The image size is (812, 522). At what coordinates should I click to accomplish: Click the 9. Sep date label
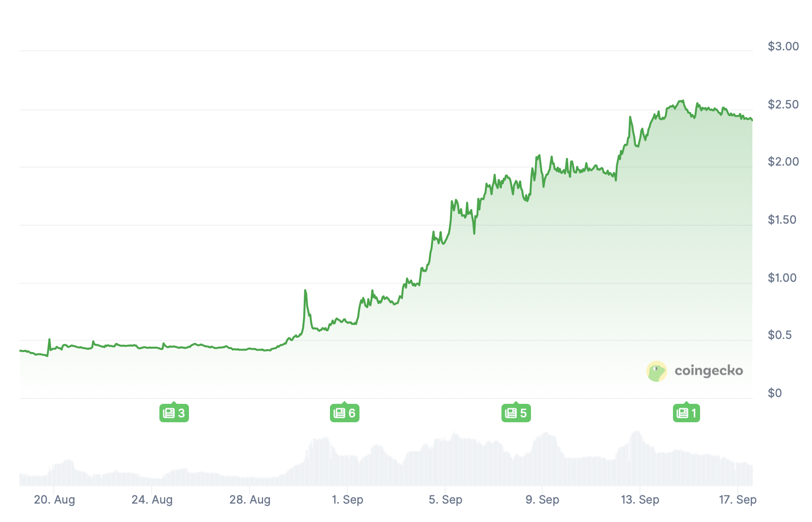(542, 500)
